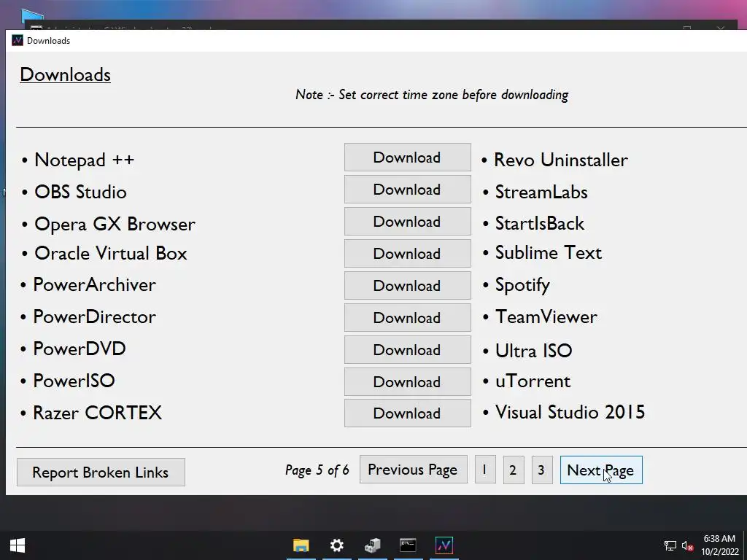
Task: Download Oracle Virtual Box
Action: (407, 253)
